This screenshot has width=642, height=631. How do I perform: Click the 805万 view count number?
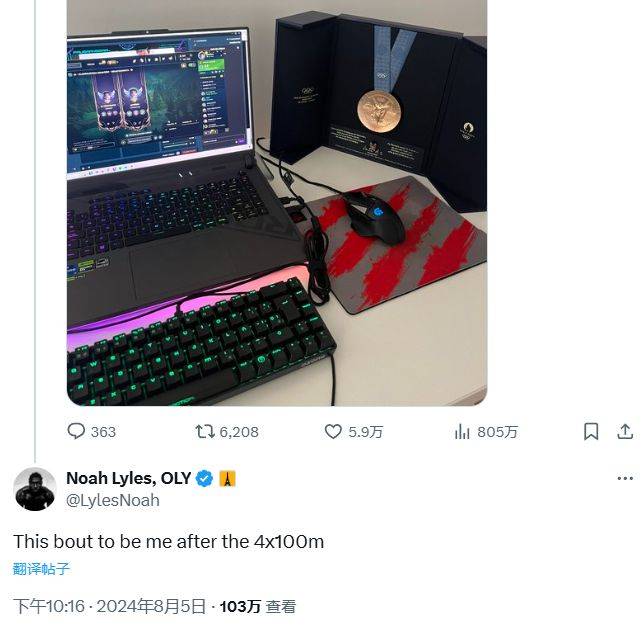(497, 432)
